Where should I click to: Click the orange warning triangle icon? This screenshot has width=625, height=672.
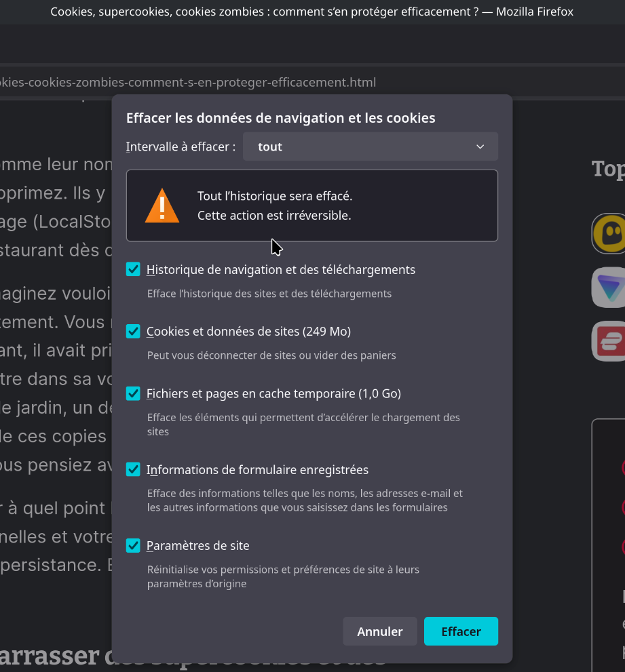tap(162, 206)
